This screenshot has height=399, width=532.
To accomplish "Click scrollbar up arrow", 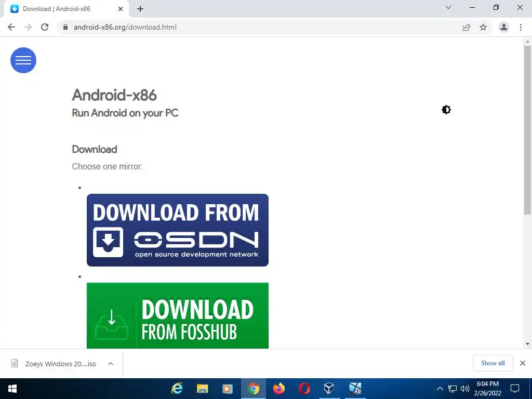I will click(527, 42).
